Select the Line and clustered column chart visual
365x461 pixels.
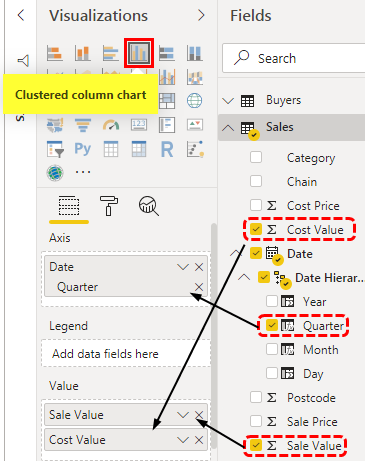point(167,77)
